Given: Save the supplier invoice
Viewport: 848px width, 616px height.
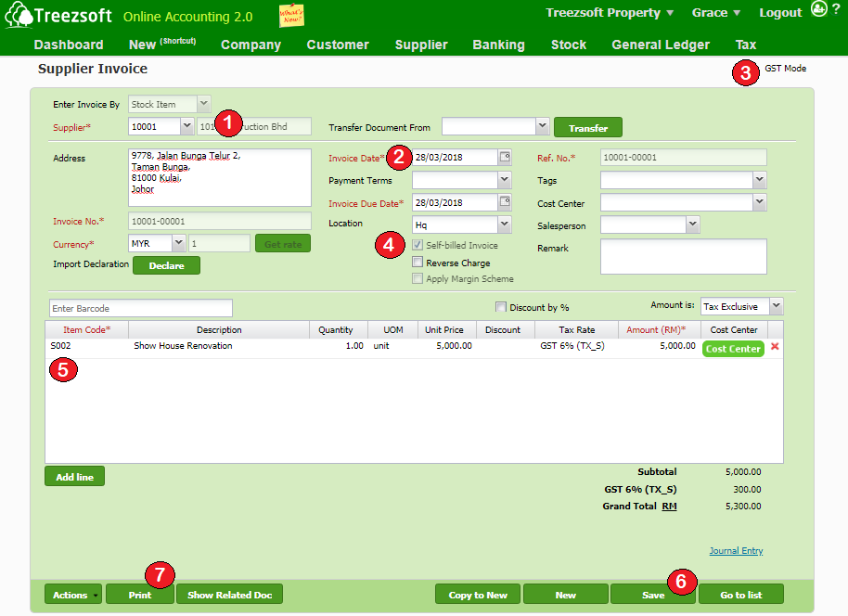Looking at the screenshot, I should (x=653, y=595).
